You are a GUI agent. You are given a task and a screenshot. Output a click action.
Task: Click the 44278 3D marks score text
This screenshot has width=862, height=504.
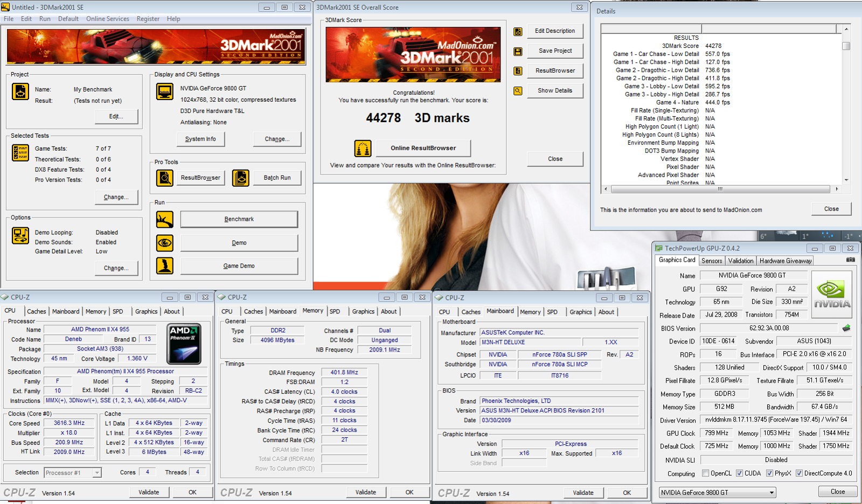[x=418, y=118]
